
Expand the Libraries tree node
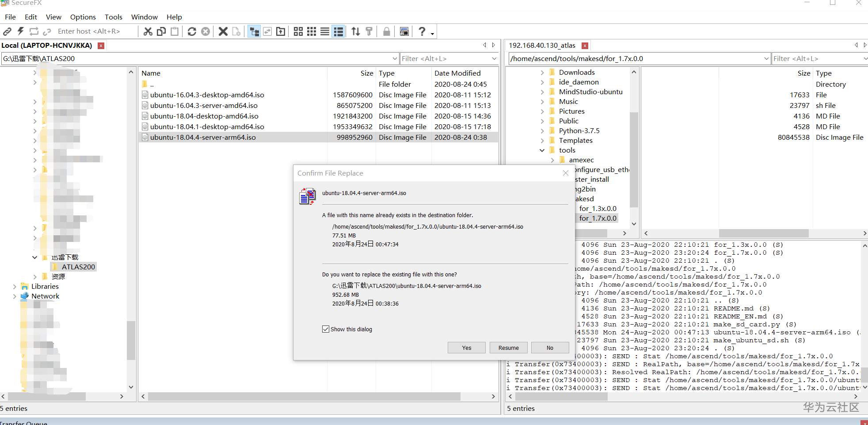(x=15, y=286)
